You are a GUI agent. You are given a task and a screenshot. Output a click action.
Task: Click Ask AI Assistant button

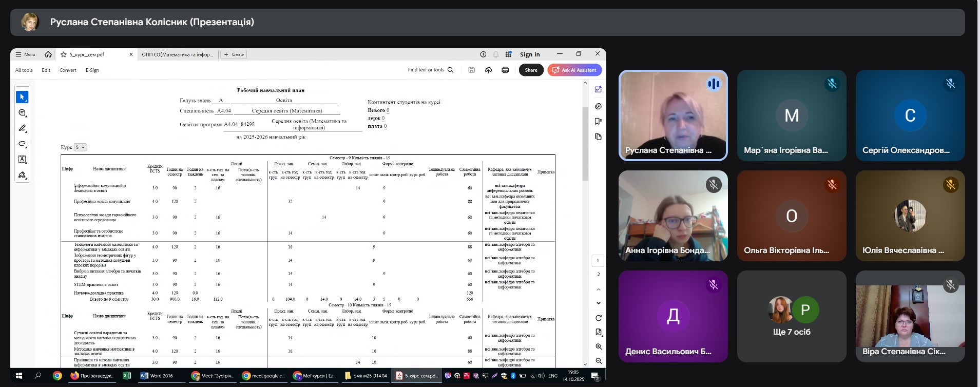[x=574, y=70]
